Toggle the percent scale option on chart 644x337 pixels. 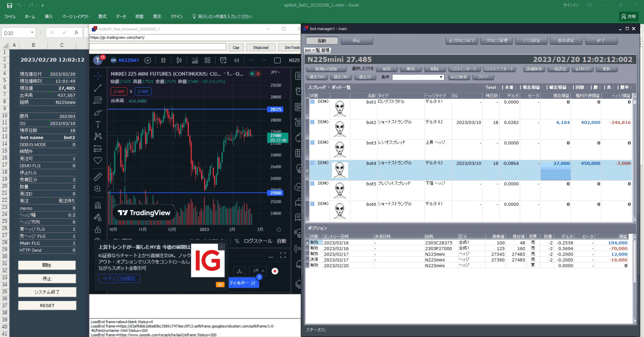click(237, 241)
